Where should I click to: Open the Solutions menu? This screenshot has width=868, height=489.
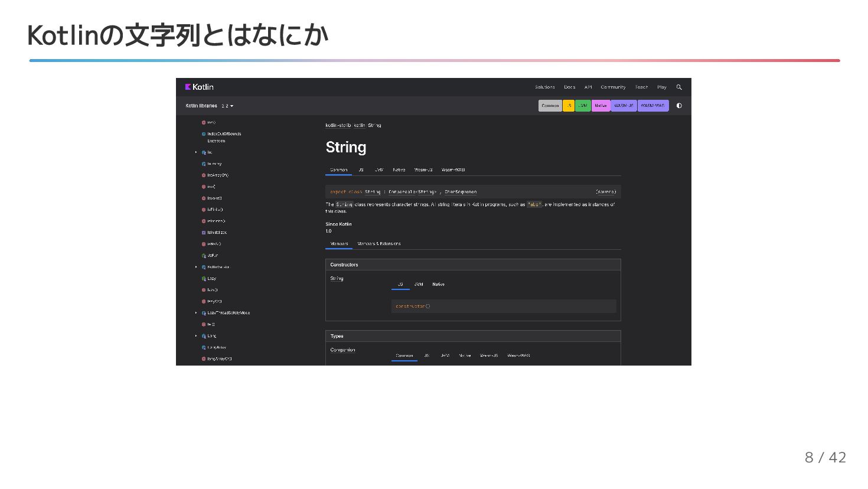[545, 87]
